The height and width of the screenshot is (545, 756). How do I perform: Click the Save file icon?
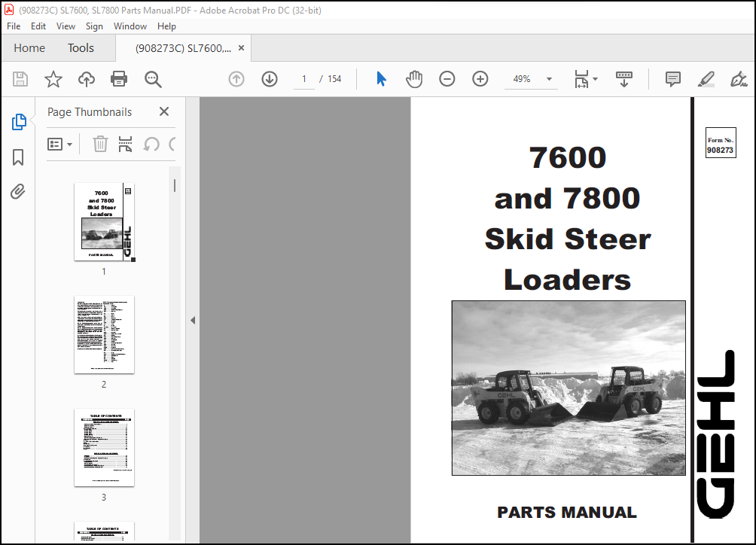(x=20, y=79)
